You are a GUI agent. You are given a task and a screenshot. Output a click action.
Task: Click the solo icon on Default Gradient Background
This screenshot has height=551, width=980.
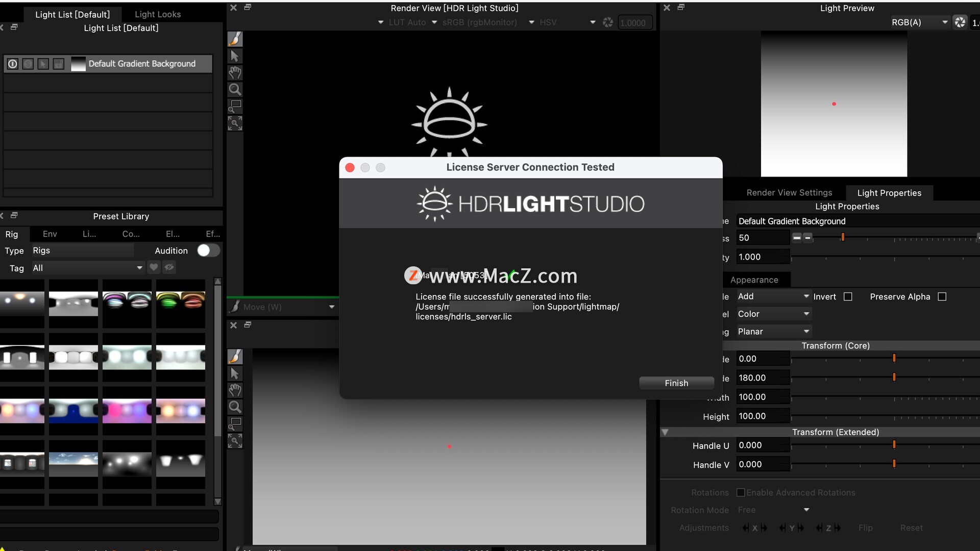click(28, 64)
